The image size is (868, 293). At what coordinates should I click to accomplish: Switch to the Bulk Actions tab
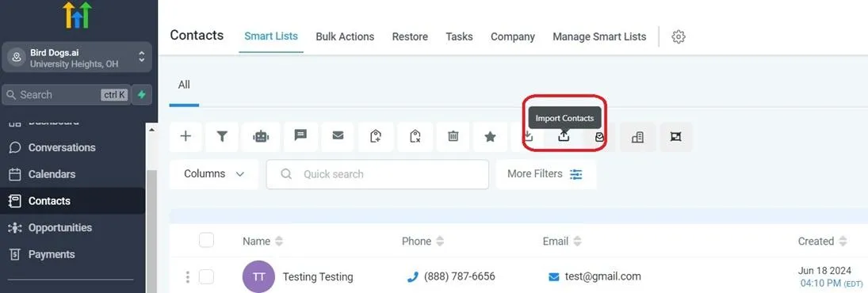[345, 36]
